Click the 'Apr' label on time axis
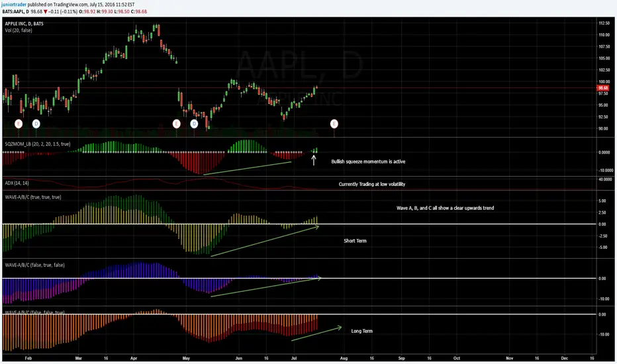Viewport: 617px width, 364px height. click(134, 359)
